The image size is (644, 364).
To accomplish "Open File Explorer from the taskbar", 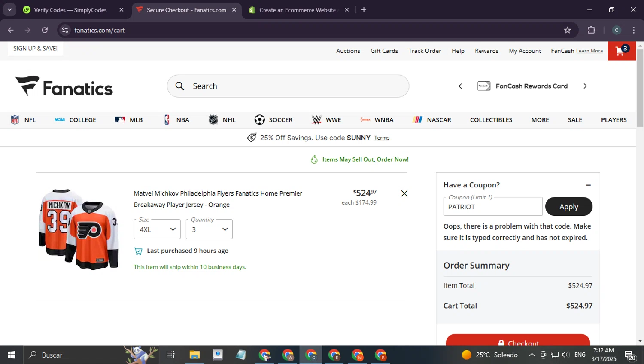I will point(194,355).
